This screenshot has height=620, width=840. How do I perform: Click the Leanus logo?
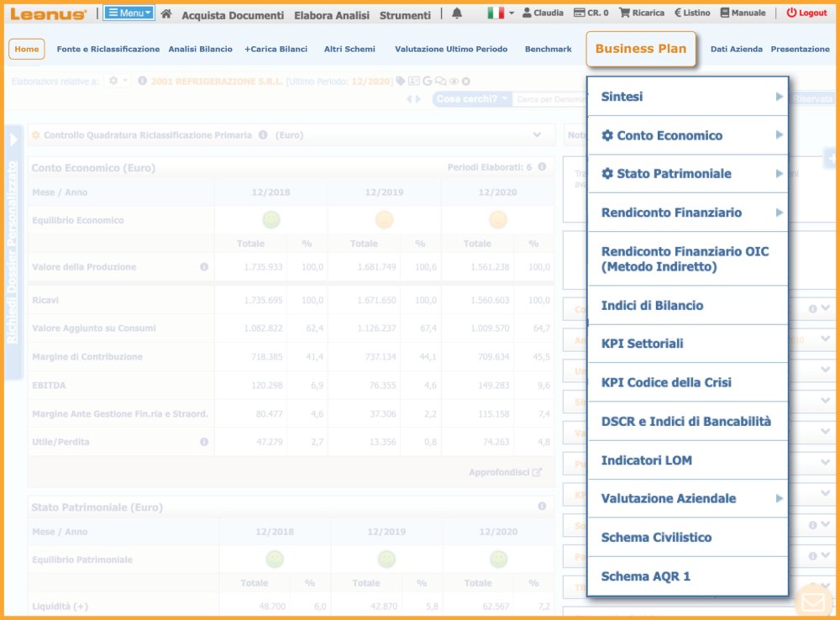(48, 14)
